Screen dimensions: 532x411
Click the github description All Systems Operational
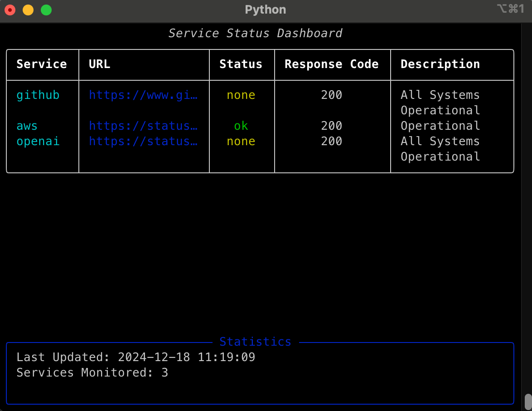click(440, 103)
